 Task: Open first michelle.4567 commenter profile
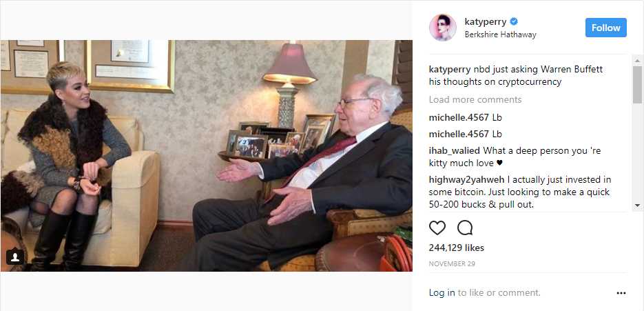pyautogui.click(x=459, y=118)
